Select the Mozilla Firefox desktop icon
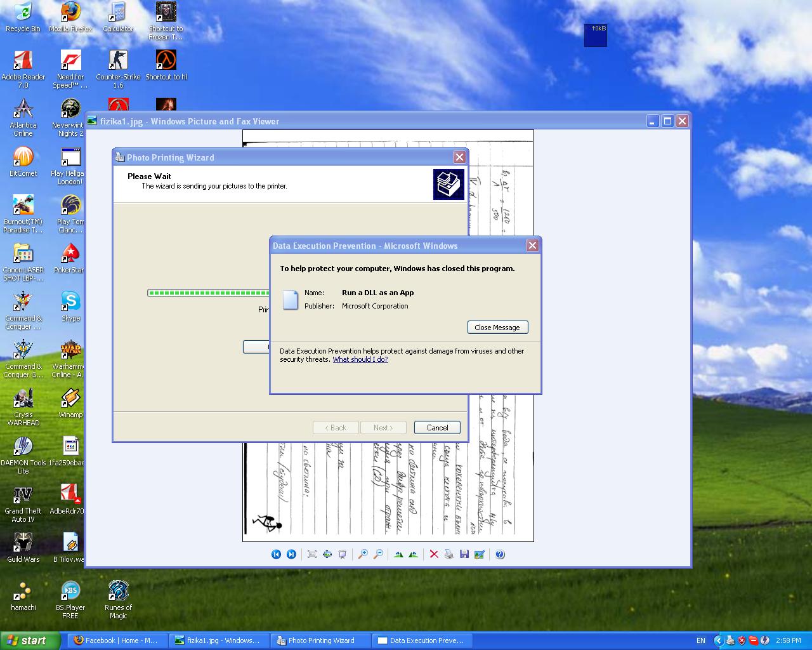 (70, 17)
